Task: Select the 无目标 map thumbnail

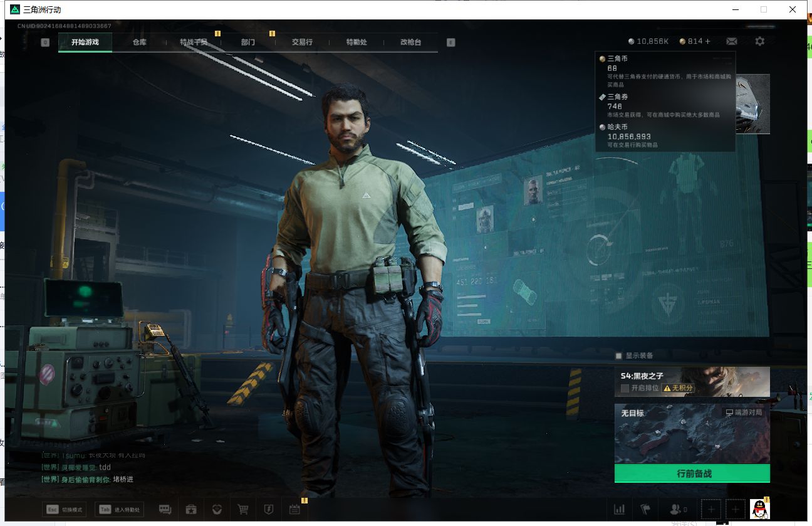Action: pyautogui.click(x=692, y=434)
